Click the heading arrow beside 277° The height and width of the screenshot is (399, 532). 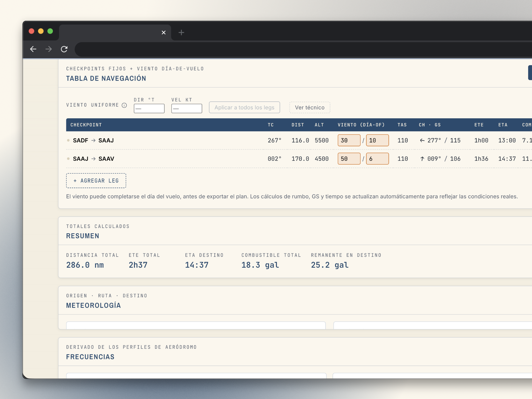point(422,140)
